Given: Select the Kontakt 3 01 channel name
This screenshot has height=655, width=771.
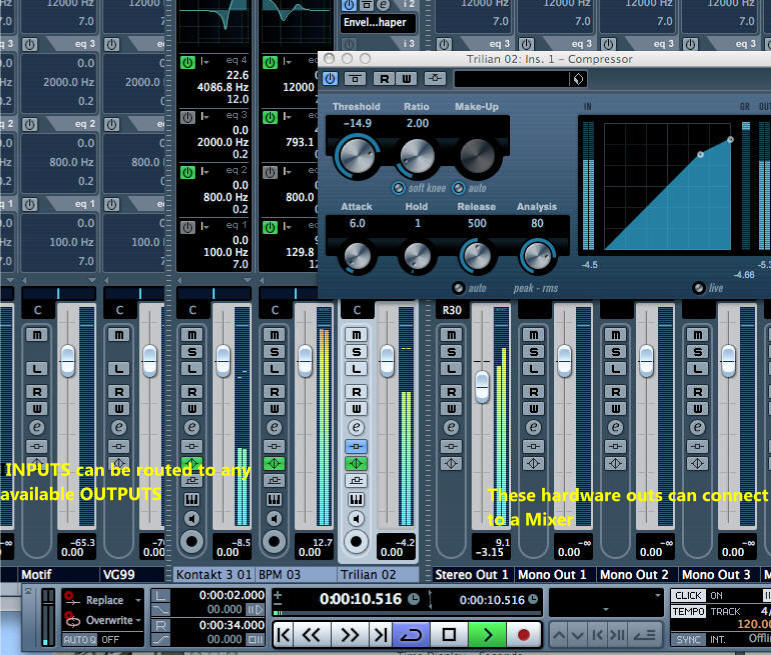Looking at the screenshot, I should pos(214,575).
